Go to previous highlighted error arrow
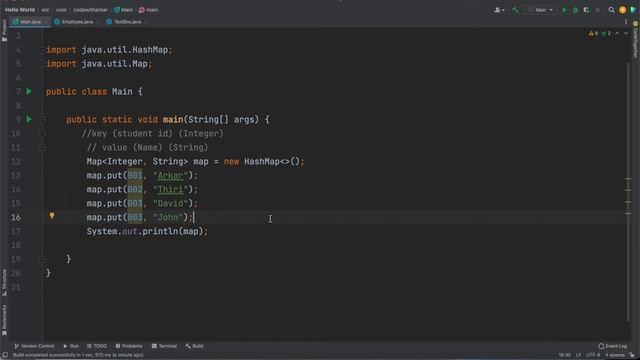The height and width of the screenshot is (360, 640). pyautogui.click(x=617, y=33)
